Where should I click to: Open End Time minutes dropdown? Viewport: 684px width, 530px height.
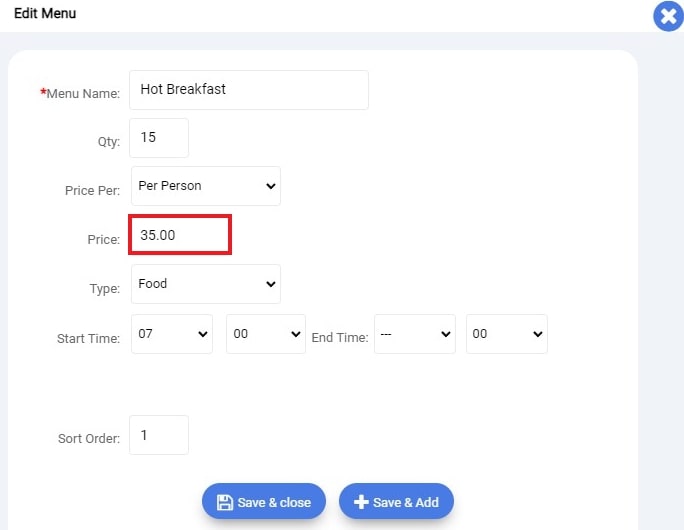pyautogui.click(x=506, y=334)
